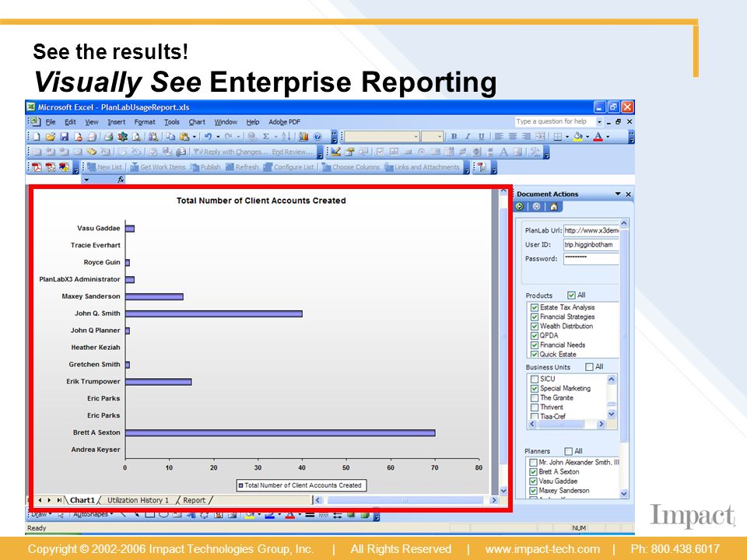The image size is (747, 560).
Task: Click the Back arrow in Document Actions
Action: click(520, 207)
